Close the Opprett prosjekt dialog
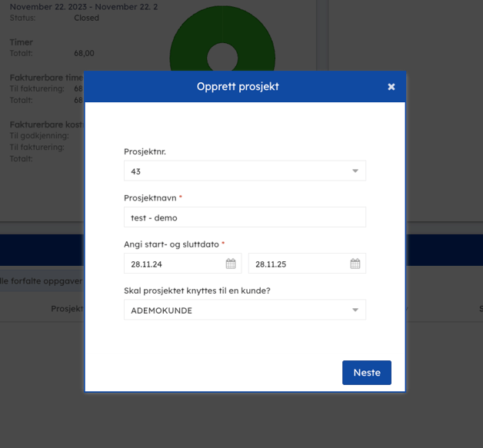The image size is (483, 448). [391, 87]
